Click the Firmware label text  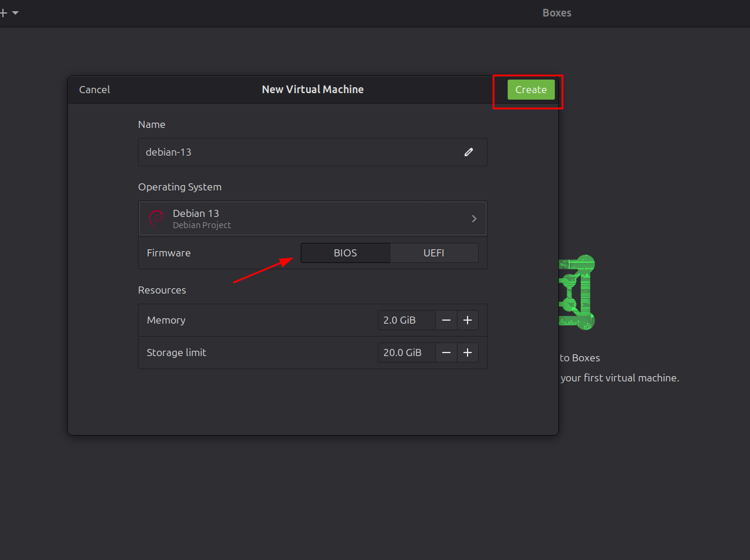pos(169,253)
